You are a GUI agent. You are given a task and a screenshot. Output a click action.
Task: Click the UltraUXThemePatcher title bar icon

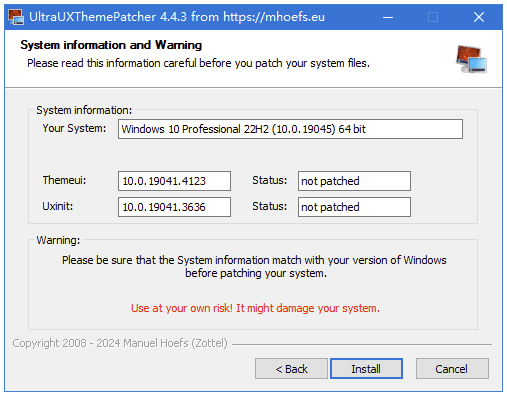click(x=16, y=17)
